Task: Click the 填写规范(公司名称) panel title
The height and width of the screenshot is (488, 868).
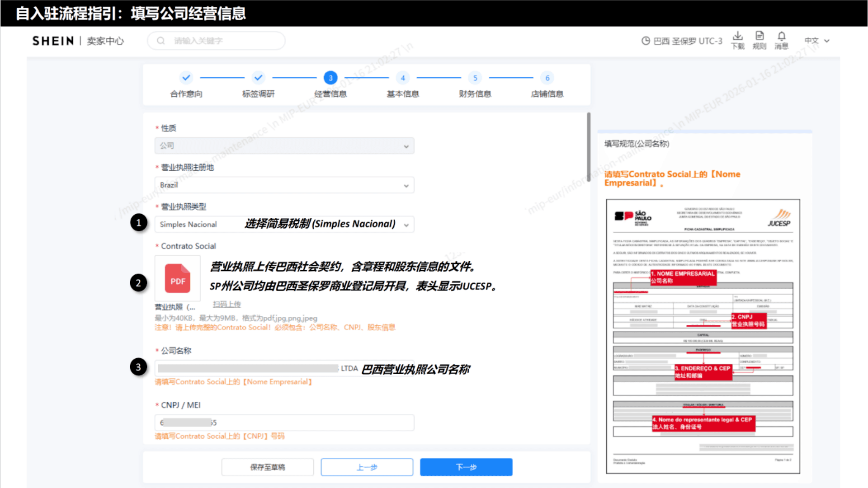Action: click(x=637, y=144)
